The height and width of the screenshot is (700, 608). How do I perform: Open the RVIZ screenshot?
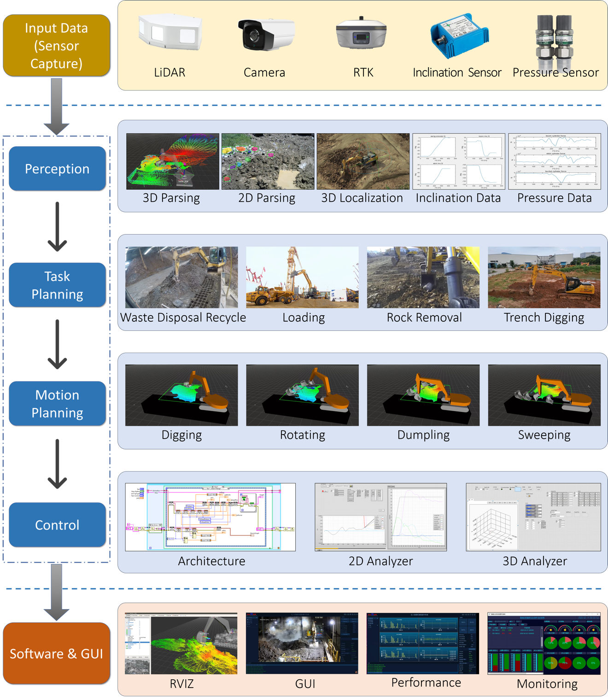tap(181, 643)
